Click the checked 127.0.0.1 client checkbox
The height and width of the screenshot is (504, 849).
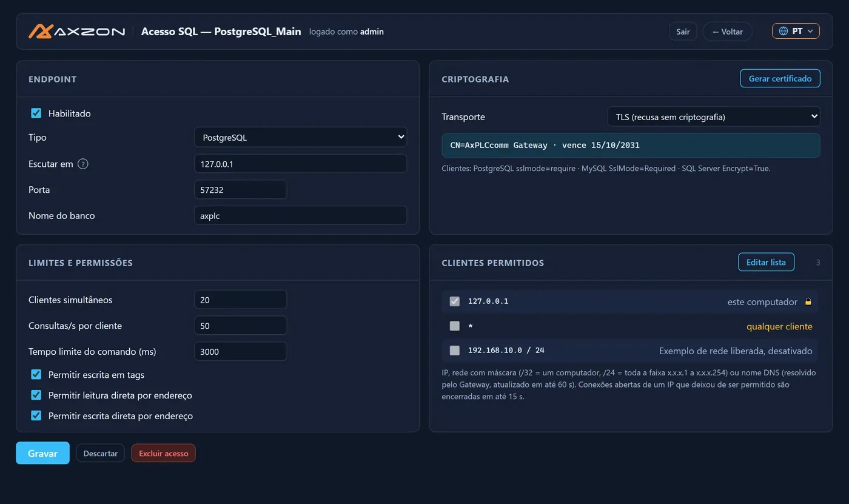[x=455, y=301]
